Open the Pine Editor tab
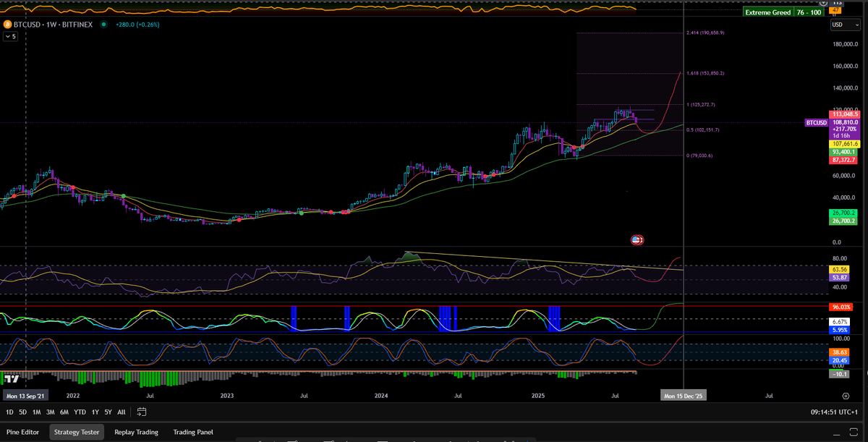868x442 pixels. (23, 432)
